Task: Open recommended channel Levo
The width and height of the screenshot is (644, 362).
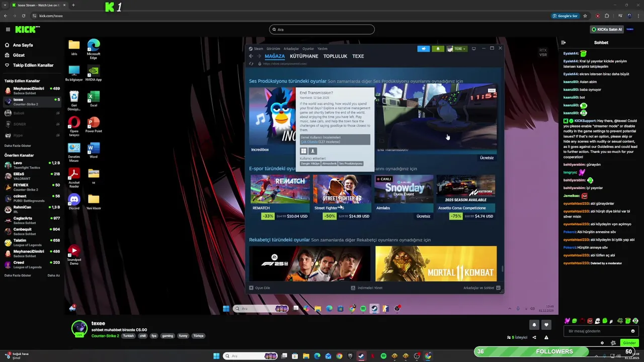Action: pos(32,165)
